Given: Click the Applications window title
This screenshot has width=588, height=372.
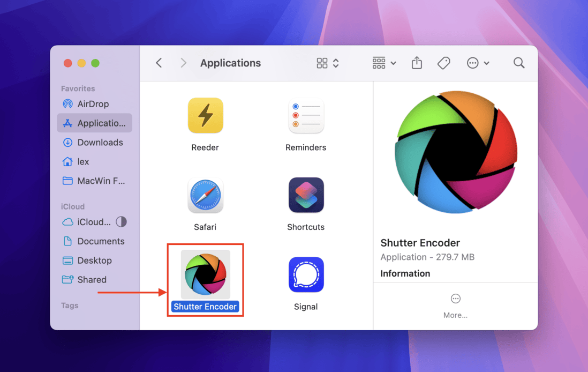Looking at the screenshot, I should coord(231,63).
